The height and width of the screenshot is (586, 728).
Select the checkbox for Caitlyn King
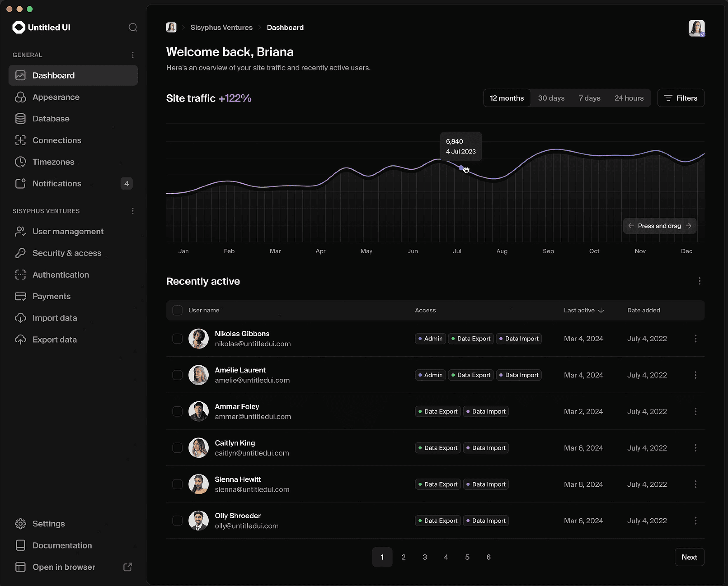[177, 448]
